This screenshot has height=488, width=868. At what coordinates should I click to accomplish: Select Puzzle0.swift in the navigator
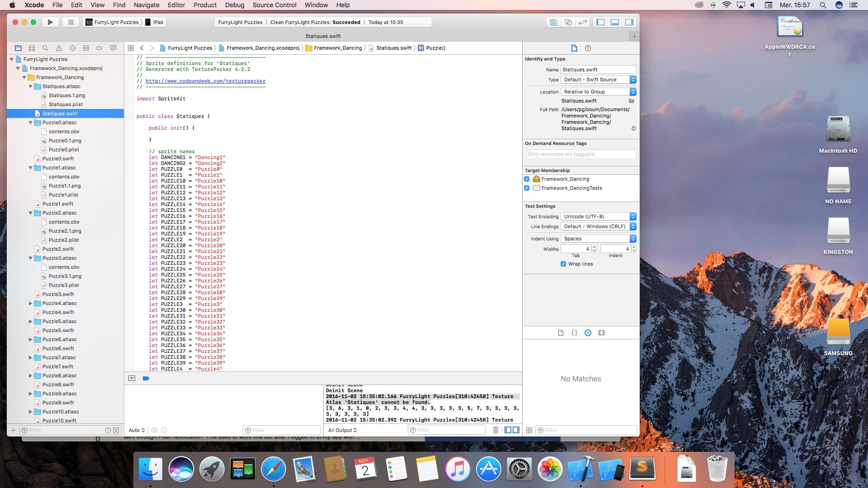click(58, 159)
